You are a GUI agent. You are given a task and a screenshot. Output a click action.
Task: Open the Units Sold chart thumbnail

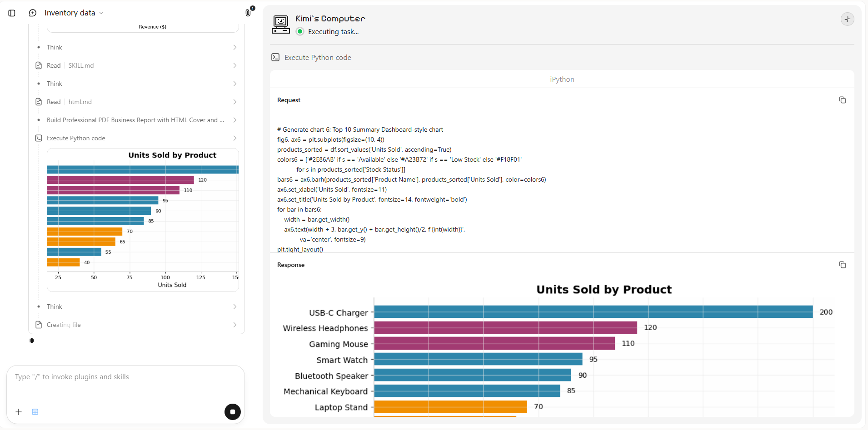tap(143, 220)
